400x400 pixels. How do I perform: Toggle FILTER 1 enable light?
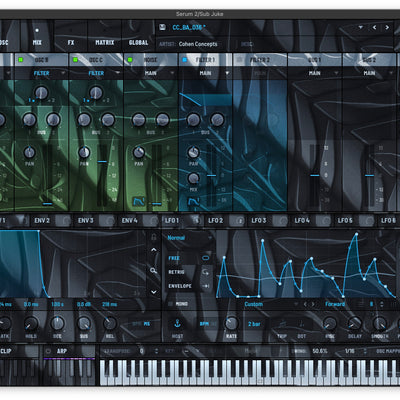[x=185, y=60]
